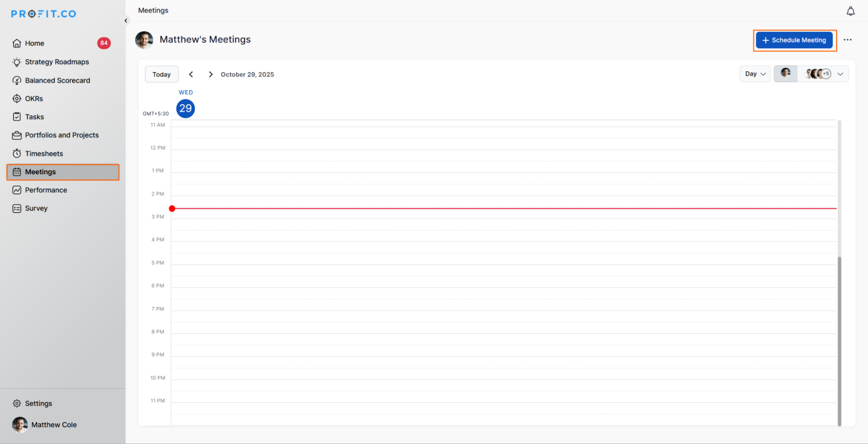Viewport: 868px width, 444px height.
Task: Click the notification bell icon
Action: [x=851, y=11]
